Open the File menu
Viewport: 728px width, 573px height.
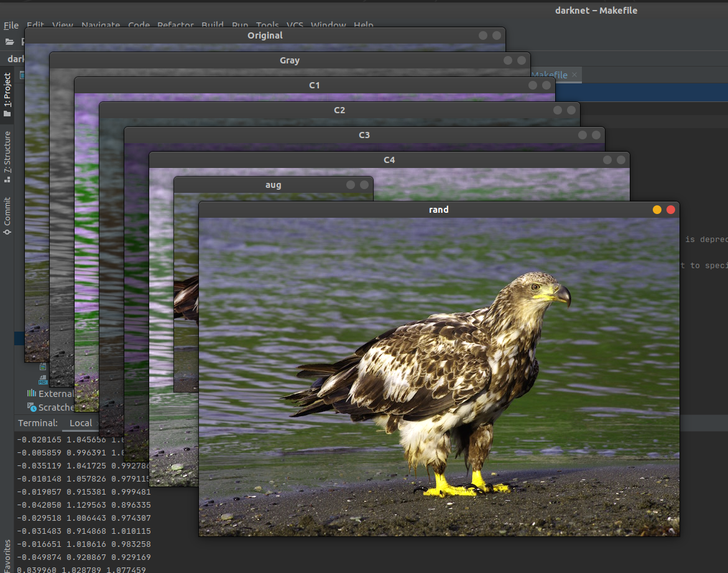point(11,25)
